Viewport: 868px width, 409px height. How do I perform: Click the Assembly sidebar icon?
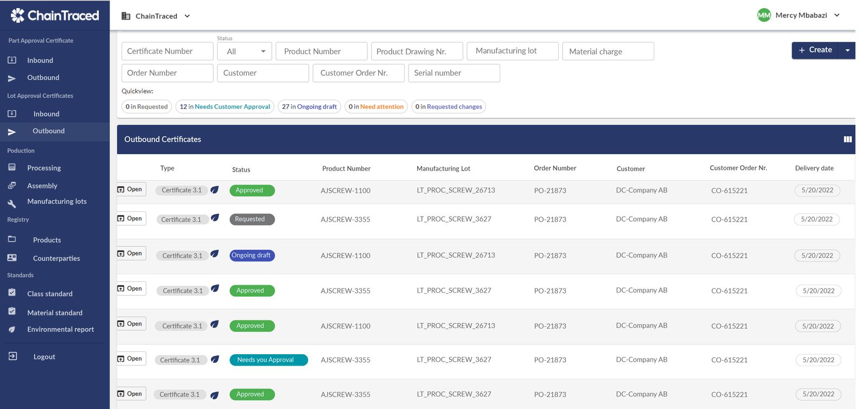coord(12,185)
